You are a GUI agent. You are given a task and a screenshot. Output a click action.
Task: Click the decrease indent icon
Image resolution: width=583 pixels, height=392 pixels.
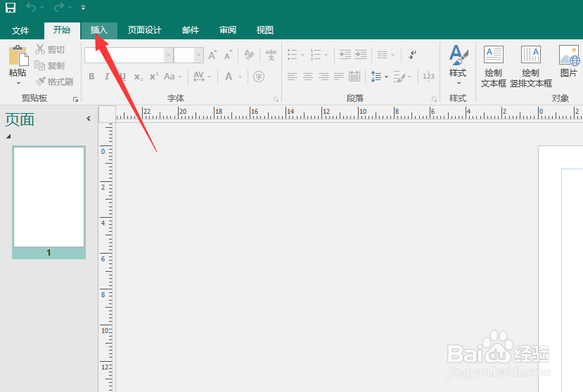[x=345, y=55]
